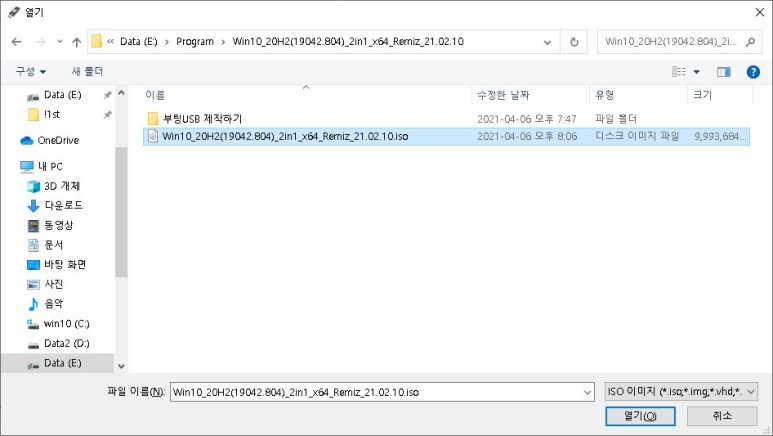
Task: Select the 부팅USB 제작하기 folder
Action: coord(202,118)
